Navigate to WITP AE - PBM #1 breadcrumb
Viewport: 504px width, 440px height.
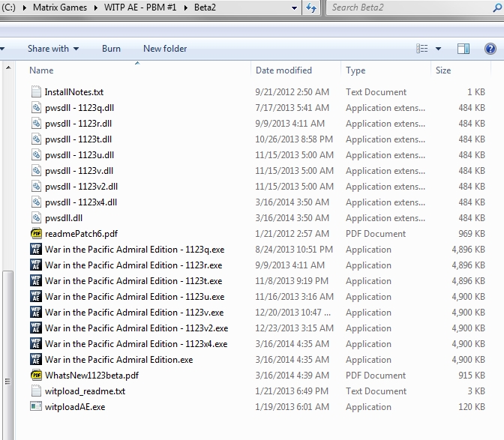(140, 7)
